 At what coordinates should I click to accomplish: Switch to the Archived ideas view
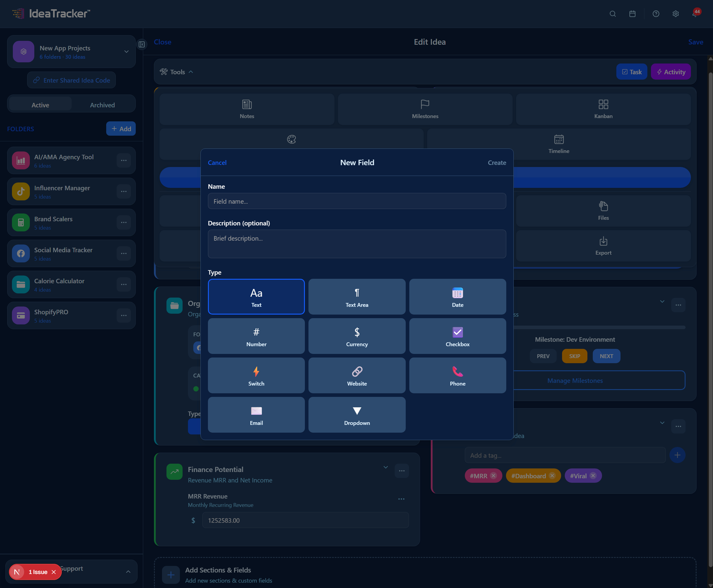coord(102,105)
